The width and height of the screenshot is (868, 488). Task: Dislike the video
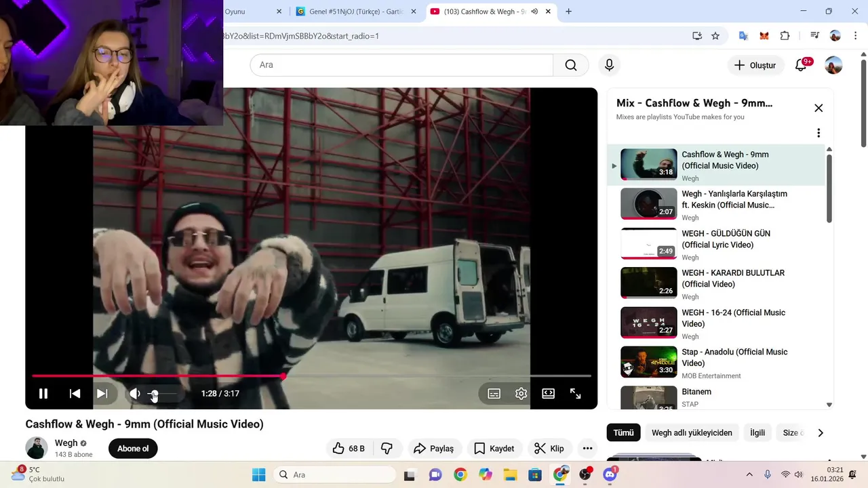point(387,449)
